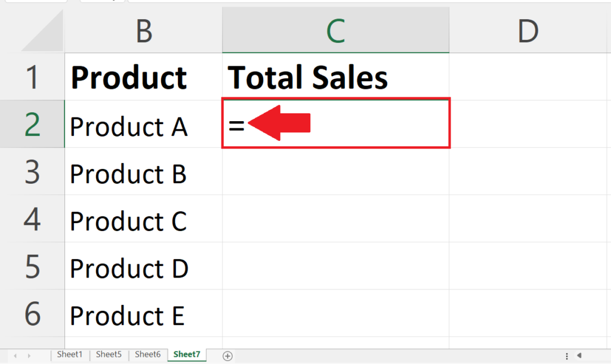Click the tab bar resize handle dots
611x364 pixels.
point(567,356)
